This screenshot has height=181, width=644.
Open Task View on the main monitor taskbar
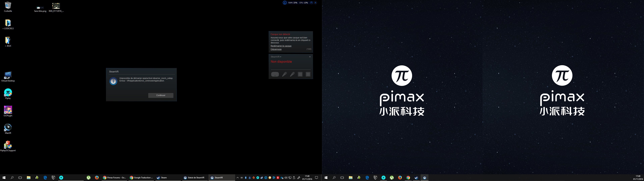pyautogui.click(x=20, y=178)
